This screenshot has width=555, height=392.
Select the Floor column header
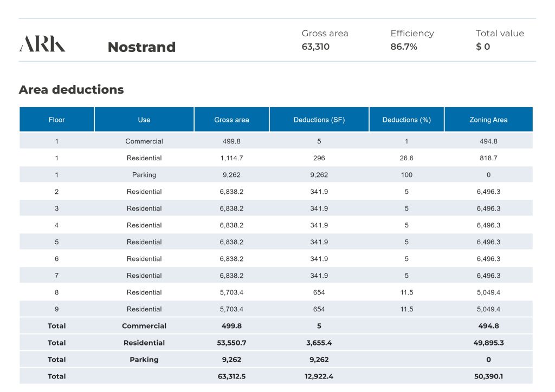click(57, 120)
